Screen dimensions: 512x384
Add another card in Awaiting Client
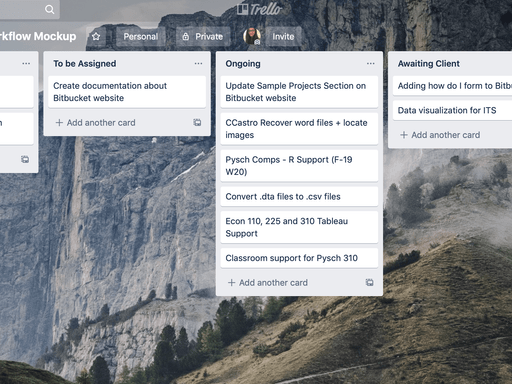pyautogui.click(x=440, y=135)
